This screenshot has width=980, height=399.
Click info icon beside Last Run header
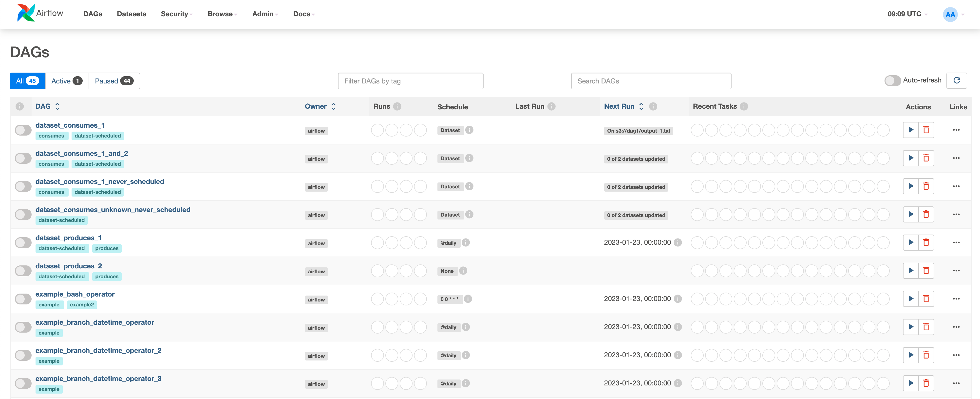[551, 107]
